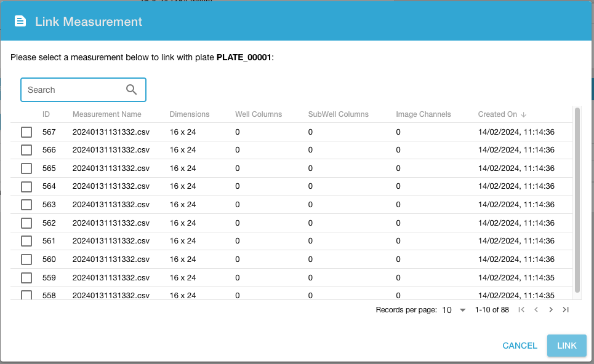
Task: Click the search magnifier icon
Action: pyautogui.click(x=131, y=90)
